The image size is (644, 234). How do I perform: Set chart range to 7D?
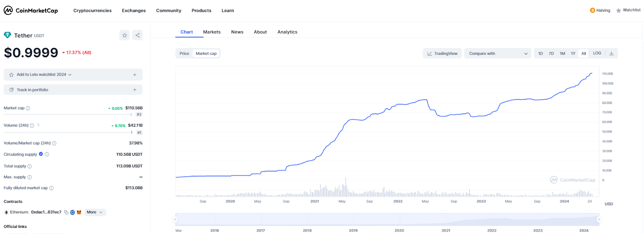click(x=551, y=53)
